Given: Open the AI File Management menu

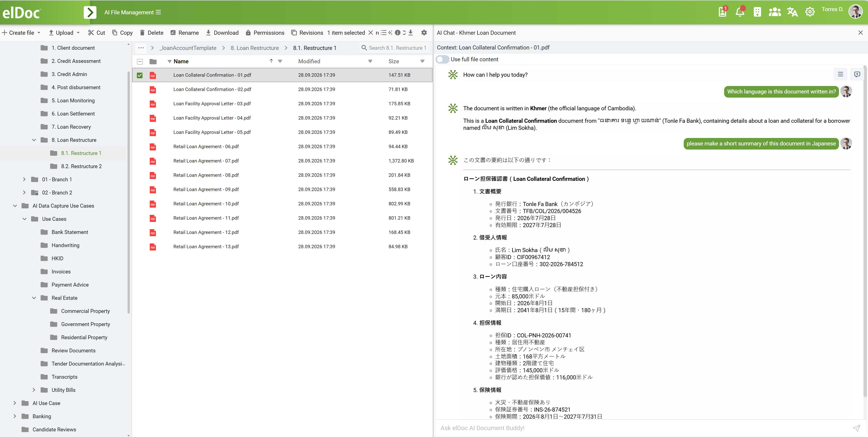Looking at the screenshot, I should [133, 12].
